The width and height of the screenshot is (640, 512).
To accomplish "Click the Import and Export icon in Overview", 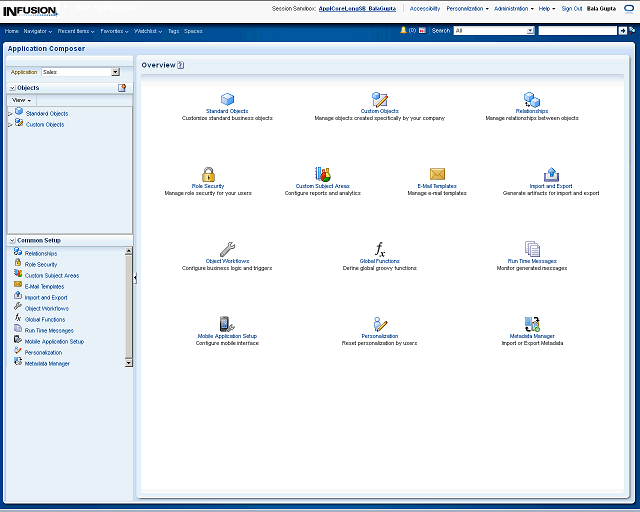I will [x=551, y=174].
